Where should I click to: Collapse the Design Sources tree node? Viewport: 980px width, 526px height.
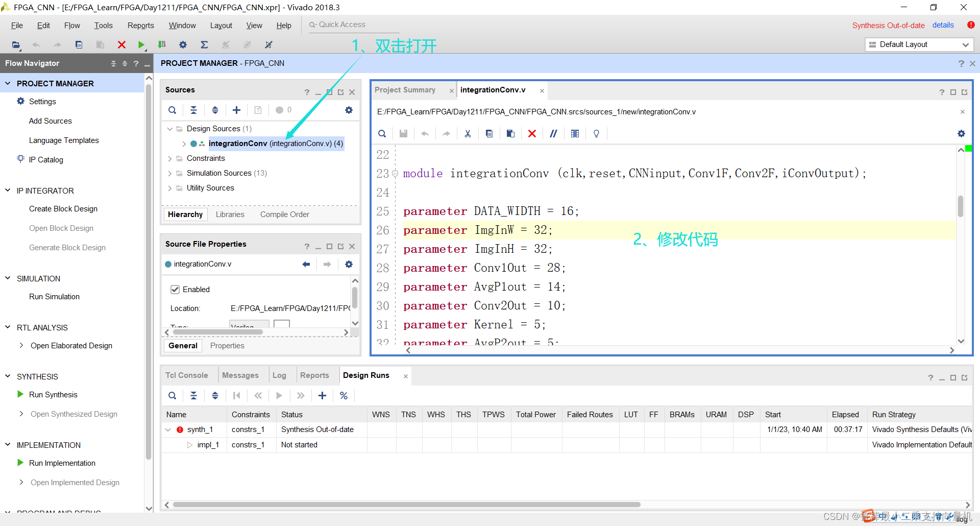(170, 128)
